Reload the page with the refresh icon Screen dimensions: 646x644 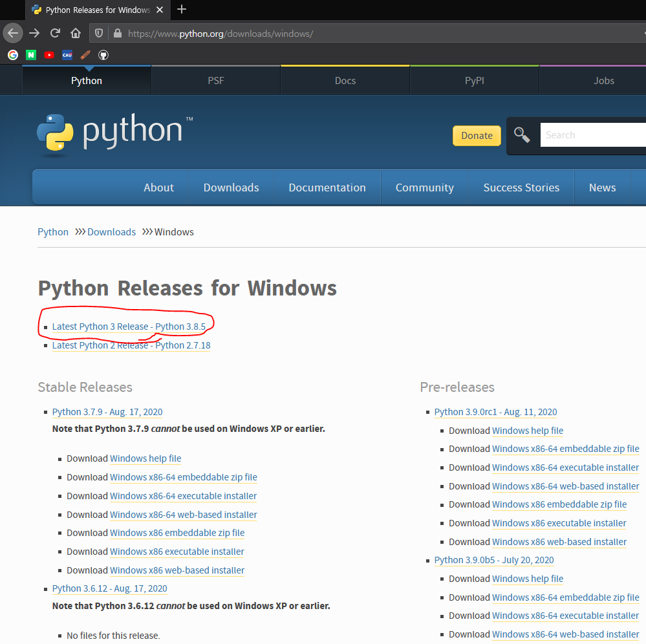pos(55,34)
